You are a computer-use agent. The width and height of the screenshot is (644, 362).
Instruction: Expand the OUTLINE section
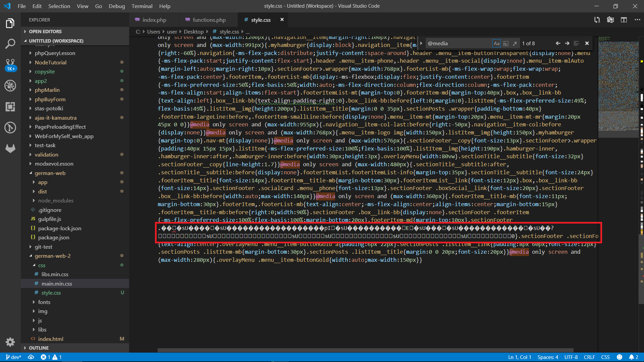tap(75, 348)
